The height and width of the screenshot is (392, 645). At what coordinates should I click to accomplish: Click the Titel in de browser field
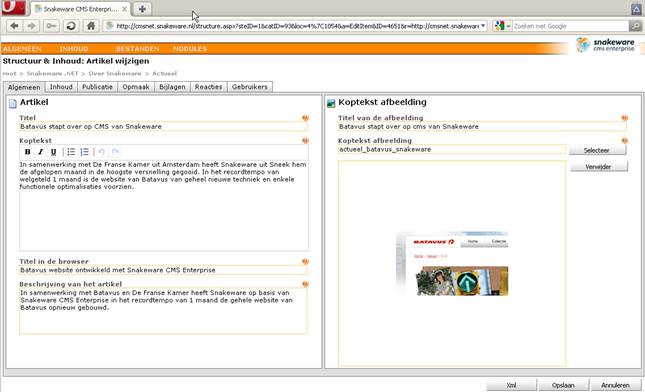[x=163, y=270]
